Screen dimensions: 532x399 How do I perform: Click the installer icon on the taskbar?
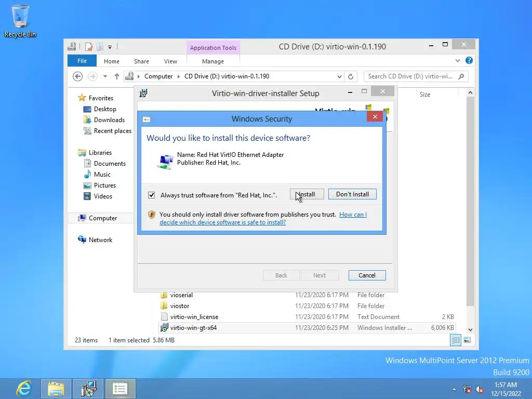[88, 389]
